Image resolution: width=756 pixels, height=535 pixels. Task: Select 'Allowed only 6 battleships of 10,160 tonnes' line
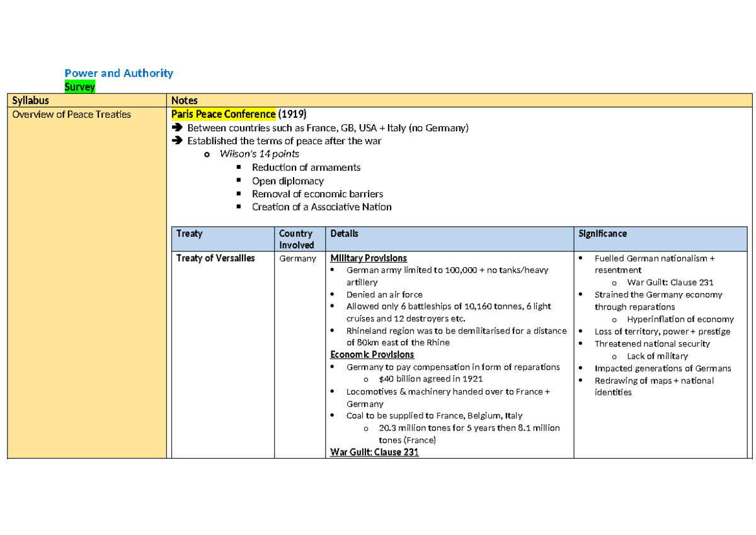[449, 313]
